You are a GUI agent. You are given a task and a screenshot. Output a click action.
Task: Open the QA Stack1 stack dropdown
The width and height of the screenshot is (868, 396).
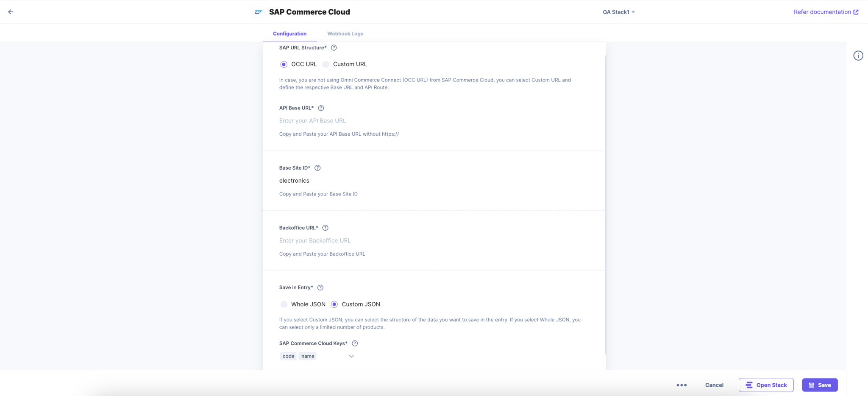point(618,12)
